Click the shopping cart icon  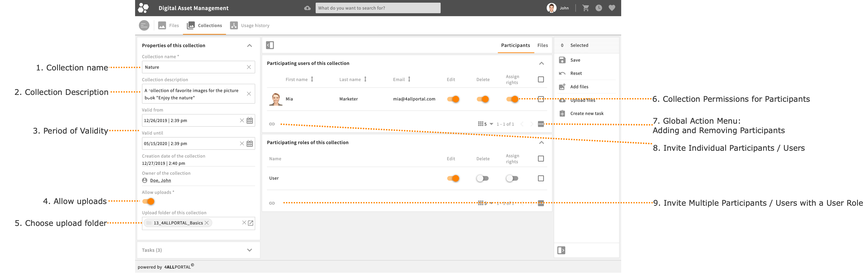click(x=586, y=8)
